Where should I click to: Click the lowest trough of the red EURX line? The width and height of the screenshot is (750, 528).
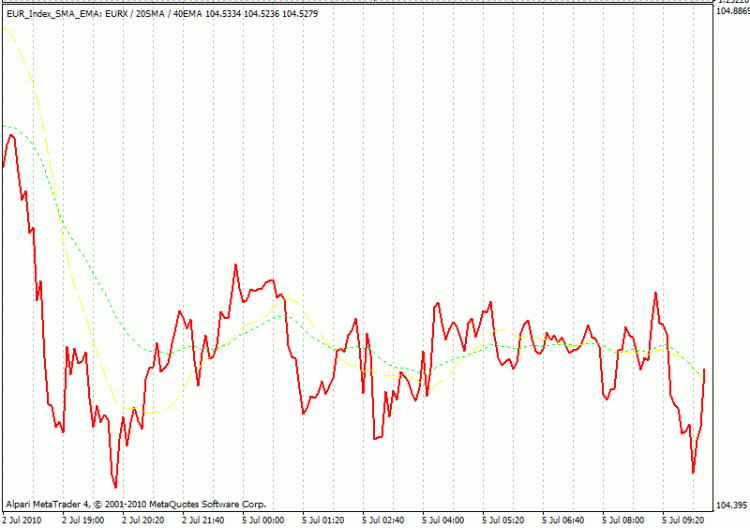coord(115,487)
